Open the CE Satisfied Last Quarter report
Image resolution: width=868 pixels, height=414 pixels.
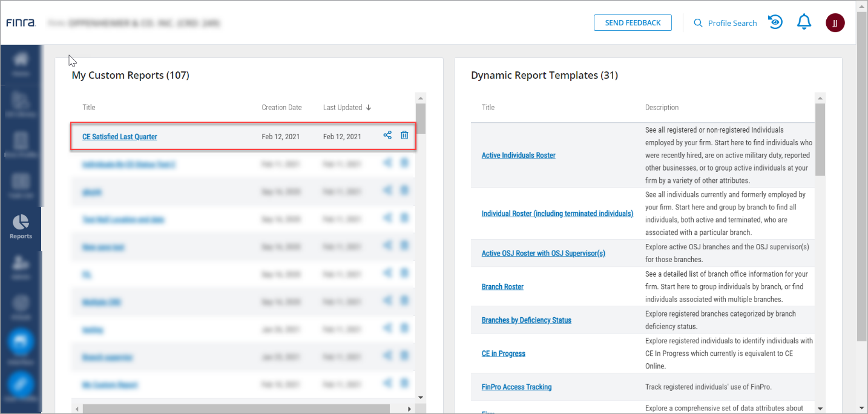[x=120, y=137]
